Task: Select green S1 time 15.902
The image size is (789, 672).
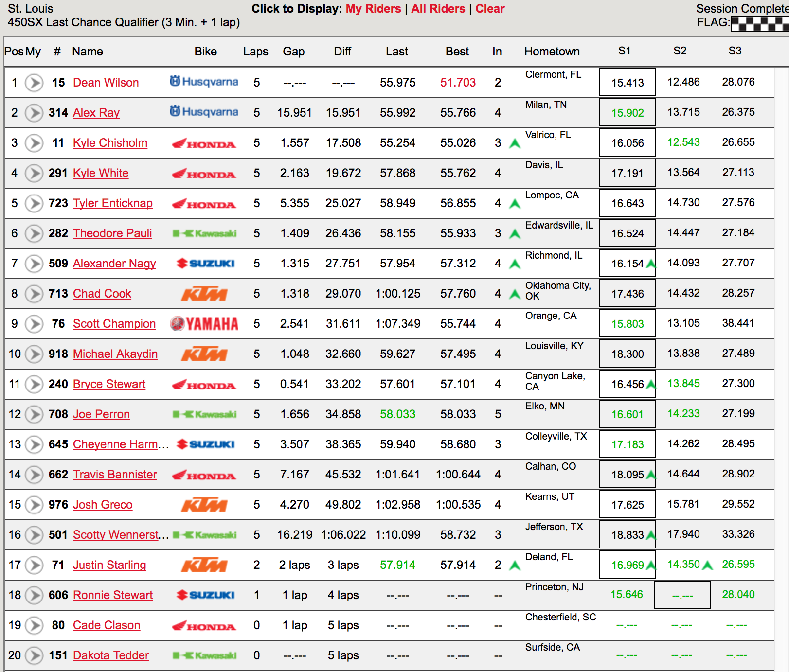Action: (628, 113)
